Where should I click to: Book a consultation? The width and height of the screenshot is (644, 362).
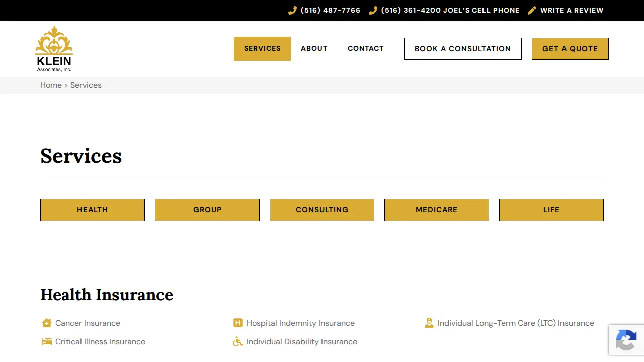[x=463, y=49]
